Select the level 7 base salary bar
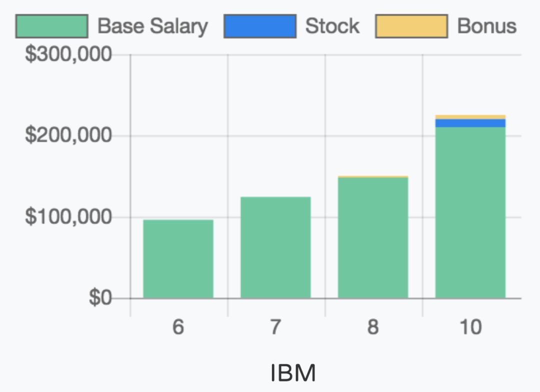The image size is (540, 392). click(x=275, y=247)
